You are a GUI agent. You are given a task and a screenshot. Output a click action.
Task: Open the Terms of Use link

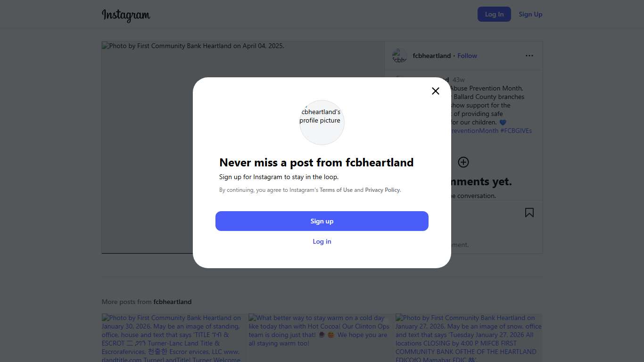coord(336,190)
